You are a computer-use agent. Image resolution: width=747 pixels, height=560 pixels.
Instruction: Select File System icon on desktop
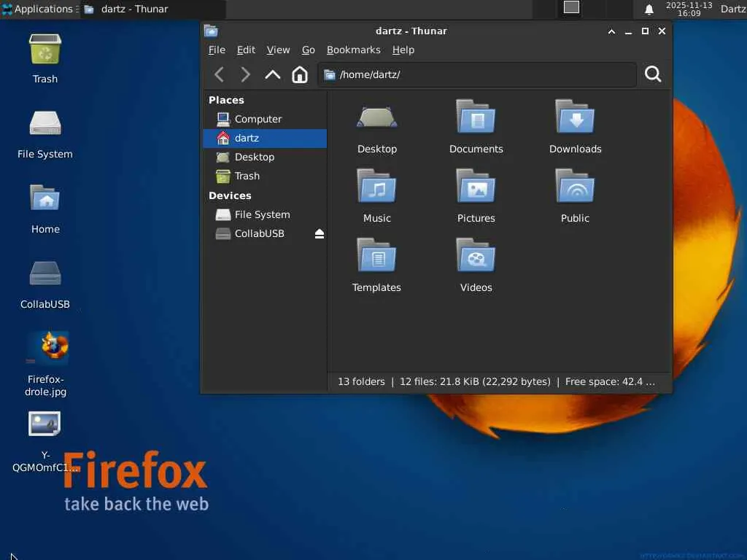[x=45, y=123]
